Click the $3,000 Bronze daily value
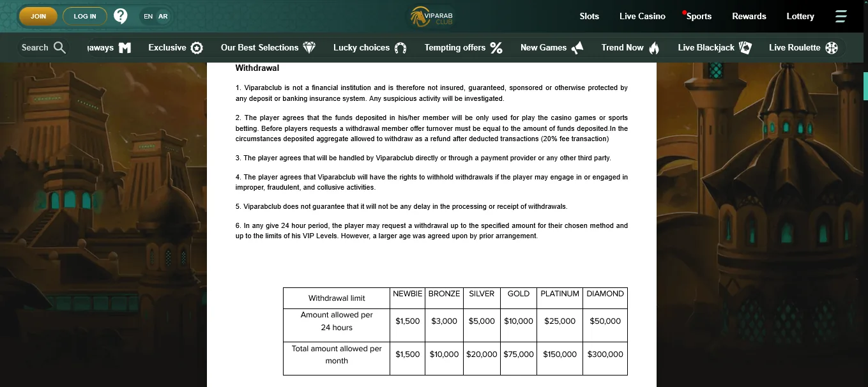The height and width of the screenshot is (387, 868). click(444, 321)
